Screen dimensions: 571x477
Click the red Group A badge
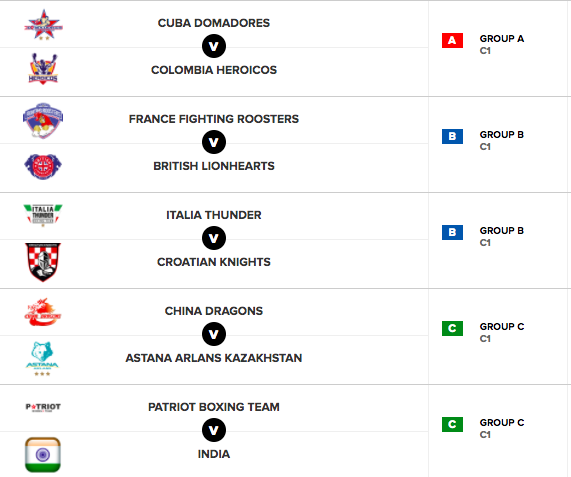[452, 40]
